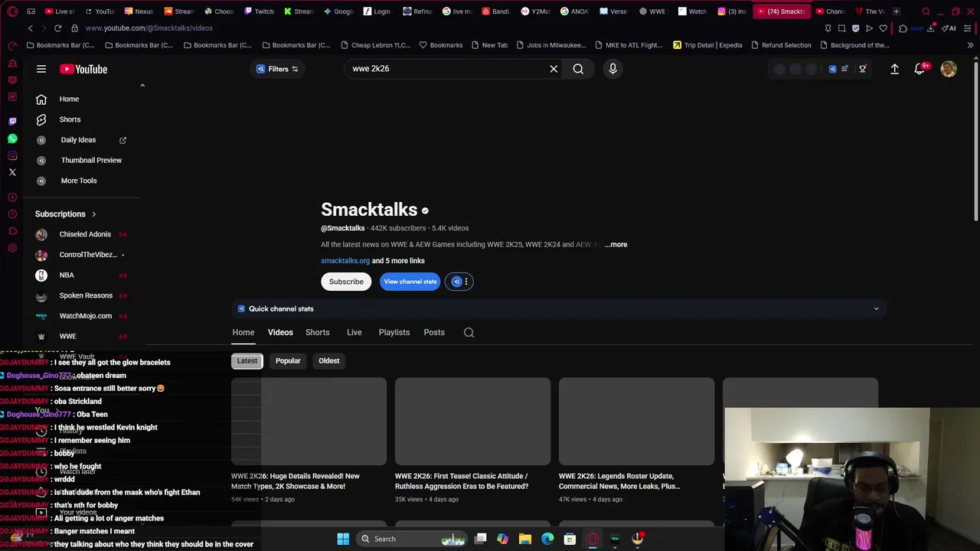980x551 pixels.
Task: Open the Posts tab
Action: coord(434,333)
